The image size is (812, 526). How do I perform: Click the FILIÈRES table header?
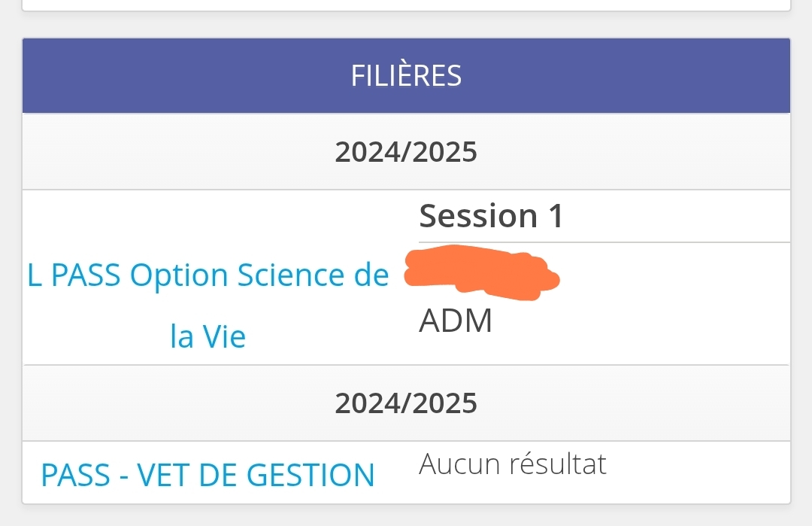click(406, 75)
